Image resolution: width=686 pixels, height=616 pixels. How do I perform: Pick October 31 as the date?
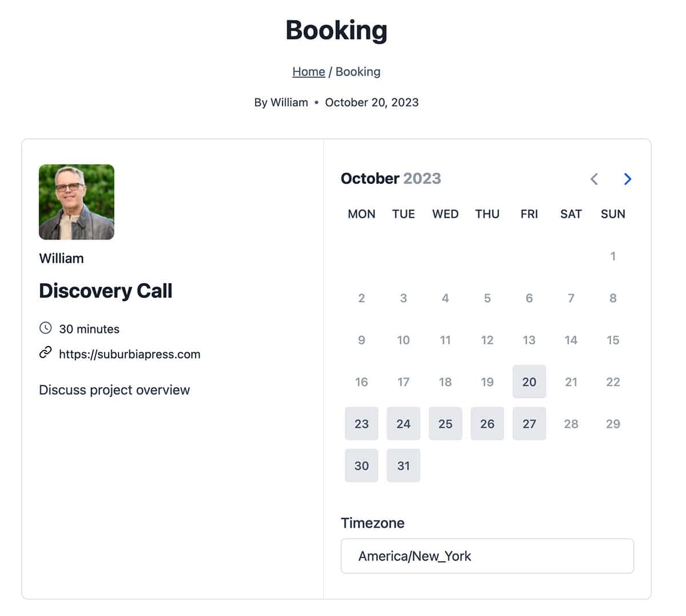404,466
